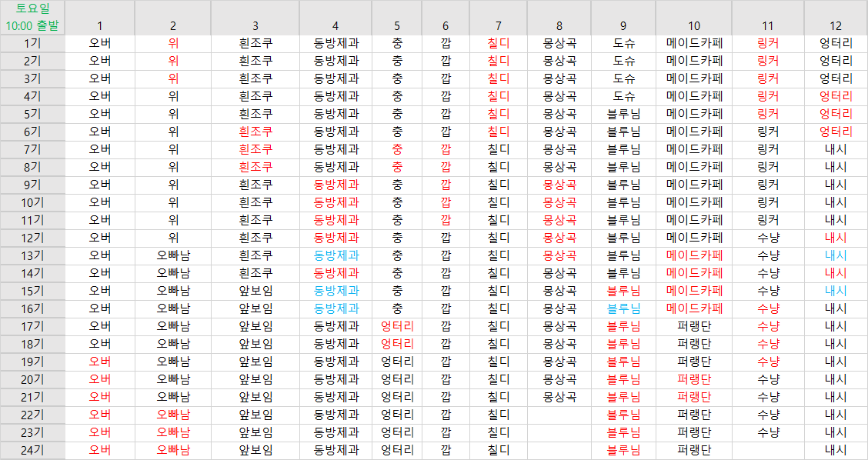
Task: Select row header 24기
Action: [32, 450]
